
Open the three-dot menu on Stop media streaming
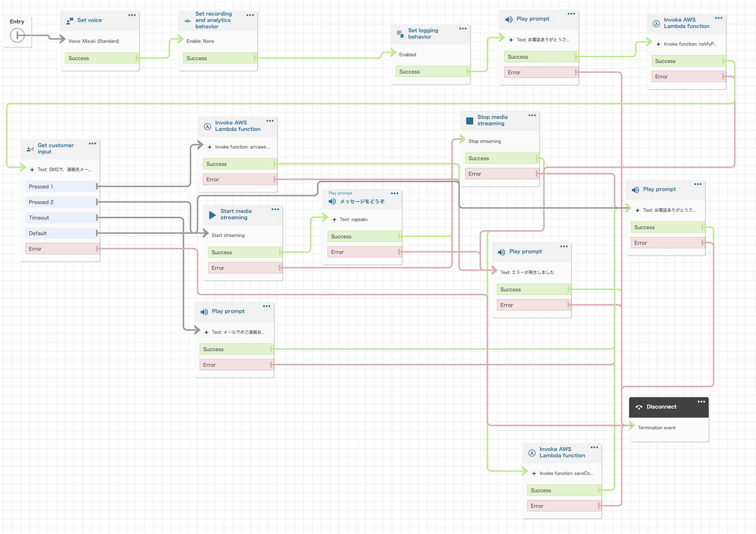point(532,115)
